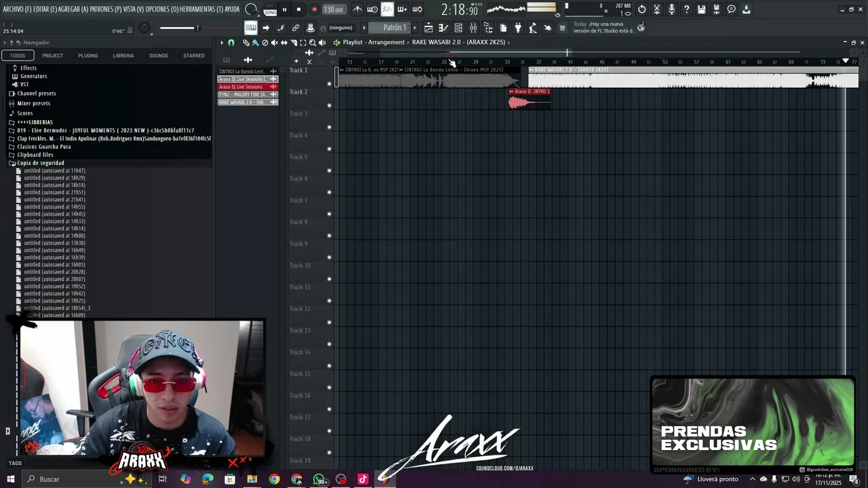This screenshot has width=868, height=488.
Task: Toggle the Playlist snap magnet icon
Action: [x=231, y=42]
